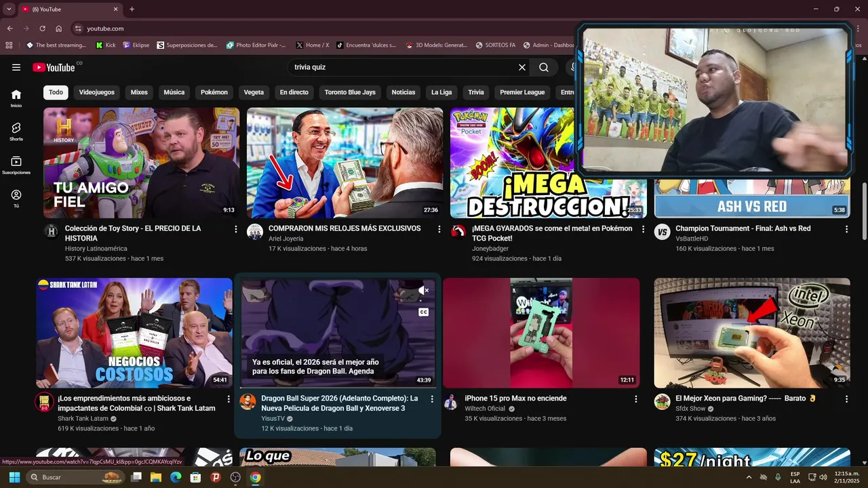
Task: Open the Intel Xeon video thumbnail
Action: pyautogui.click(x=752, y=333)
